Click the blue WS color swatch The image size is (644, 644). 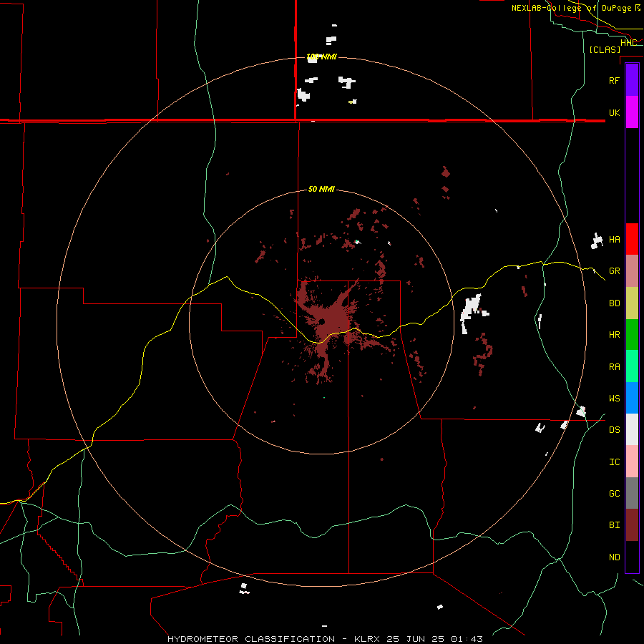(x=632, y=398)
